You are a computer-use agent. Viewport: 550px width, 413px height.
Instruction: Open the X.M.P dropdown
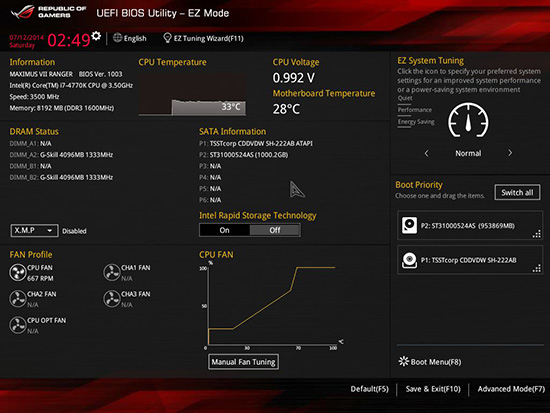pos(34,231)
